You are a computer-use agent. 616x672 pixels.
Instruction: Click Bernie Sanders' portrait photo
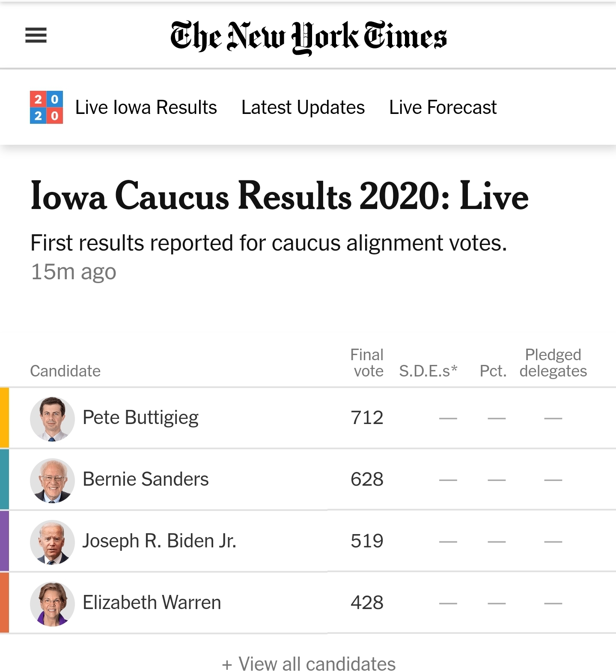point(52,480)
